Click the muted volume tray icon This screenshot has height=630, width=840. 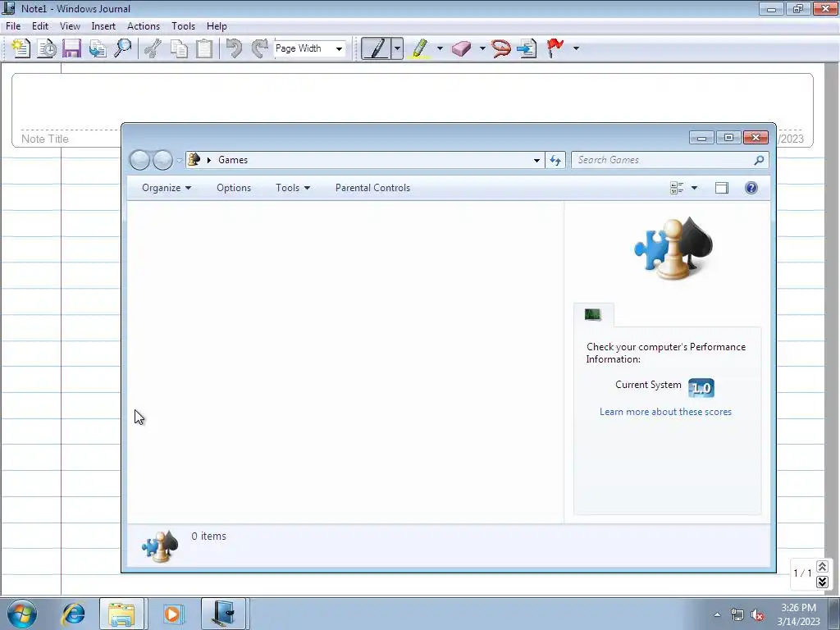(757, 615)
